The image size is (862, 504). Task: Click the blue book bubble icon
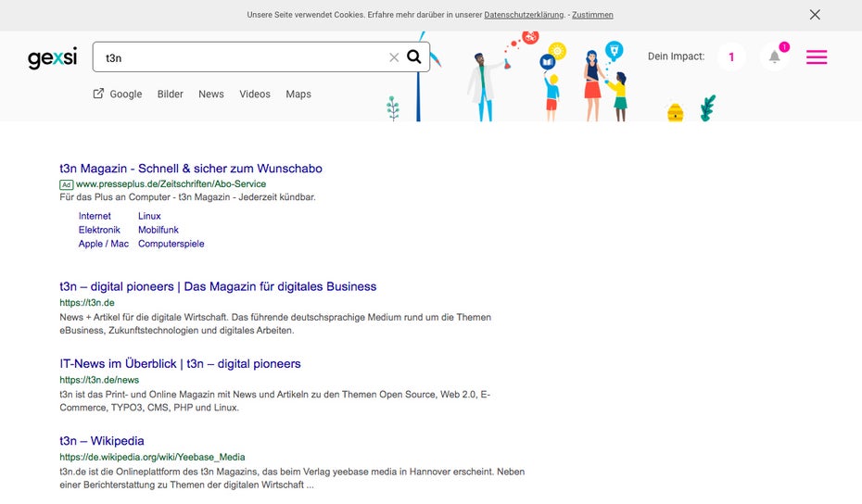(547, 62)
